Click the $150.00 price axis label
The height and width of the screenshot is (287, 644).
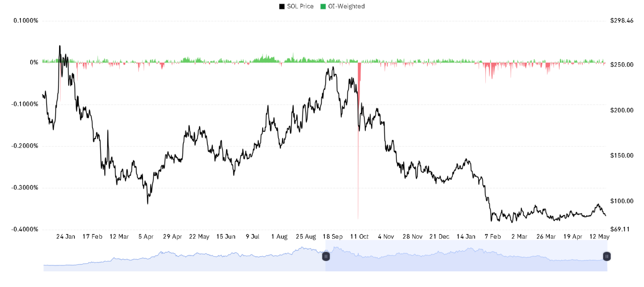pos(622,155)
